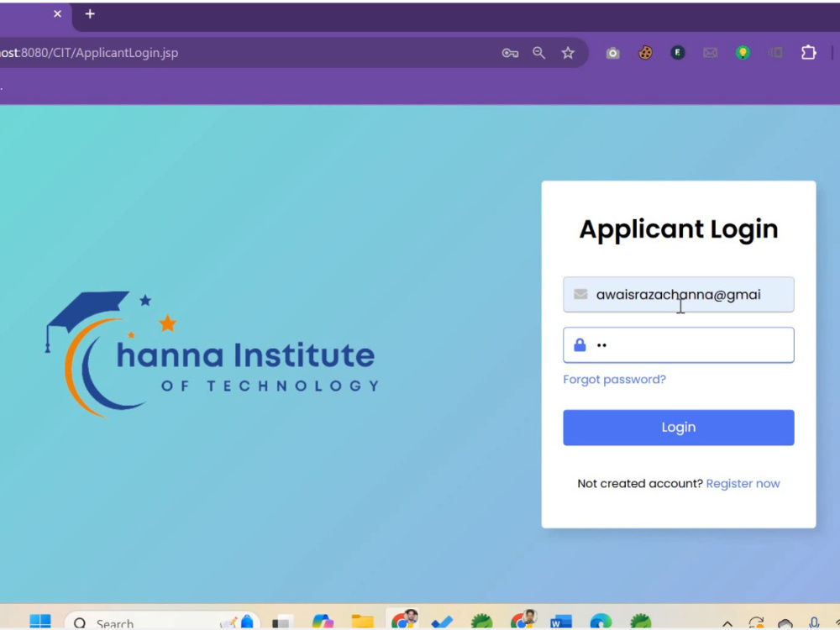Show hidden system tray icons
This screenshot has width=840, height=630.
(727, 624)
